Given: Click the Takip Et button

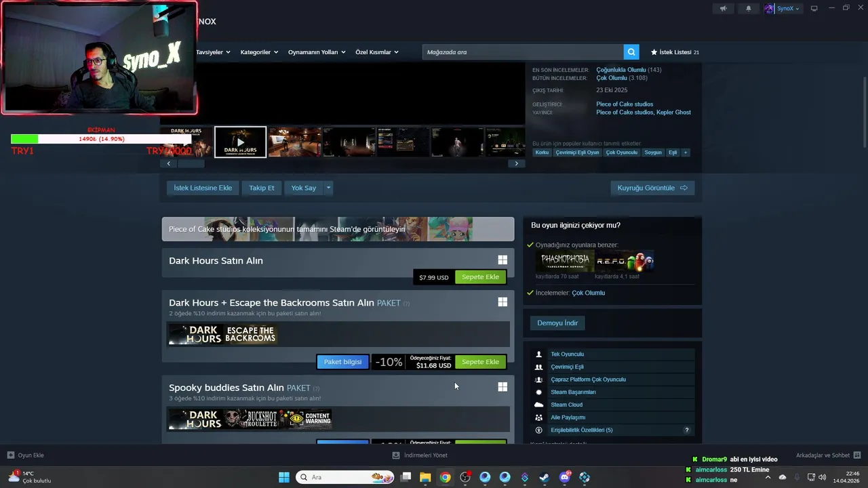Looking at the screenshot, I should pos(262,188).
